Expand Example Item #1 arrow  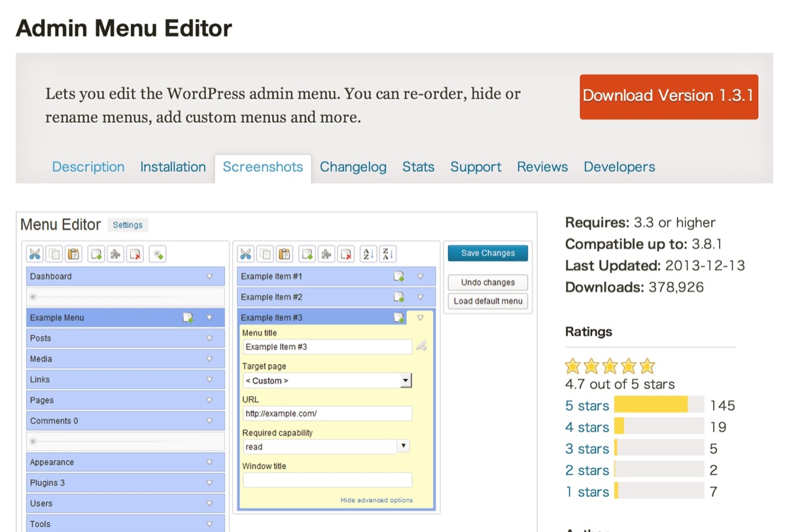click(421, 276)
